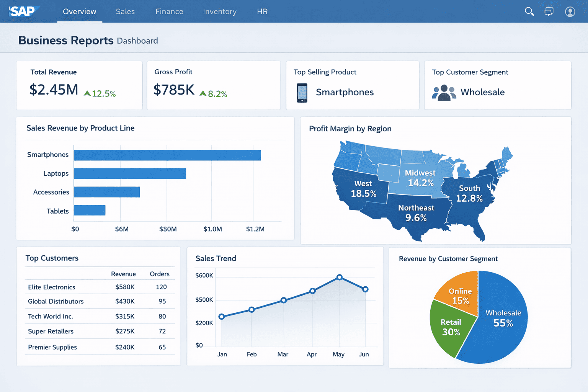Click the Midwest region on the map

click(420, 177)
